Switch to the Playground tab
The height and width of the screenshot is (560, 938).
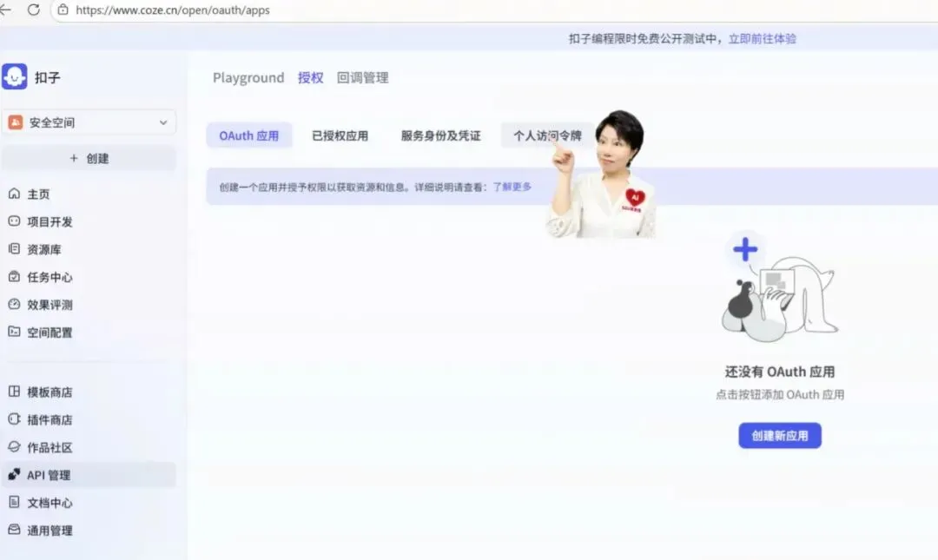248,78
